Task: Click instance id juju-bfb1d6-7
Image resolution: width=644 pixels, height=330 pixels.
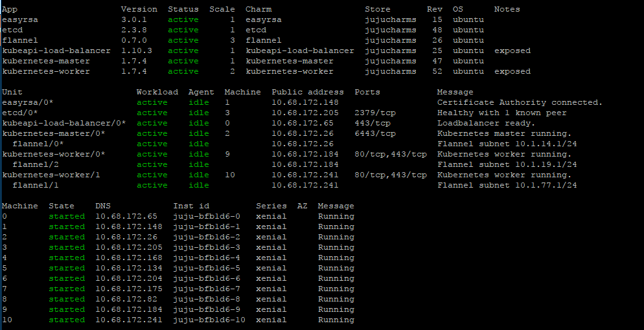Action: tap(207, 289)
